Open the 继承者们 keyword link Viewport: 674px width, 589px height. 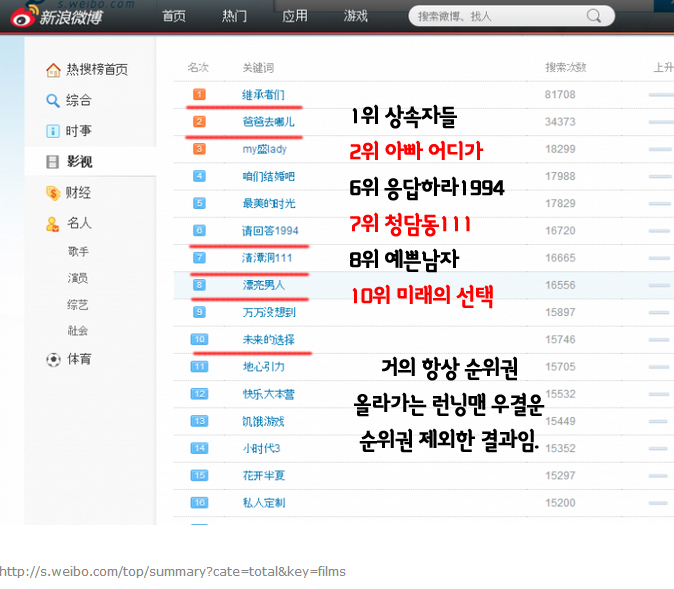pos(263,95)
